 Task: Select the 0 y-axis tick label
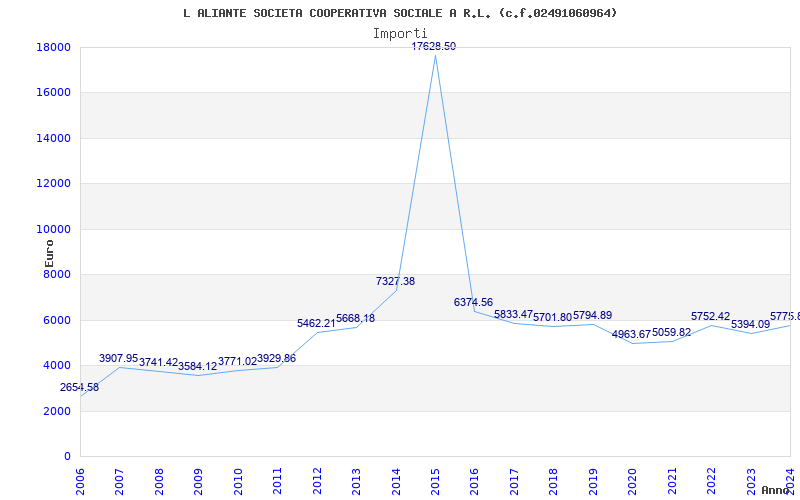pyautogui.click(x=67, y=457)
